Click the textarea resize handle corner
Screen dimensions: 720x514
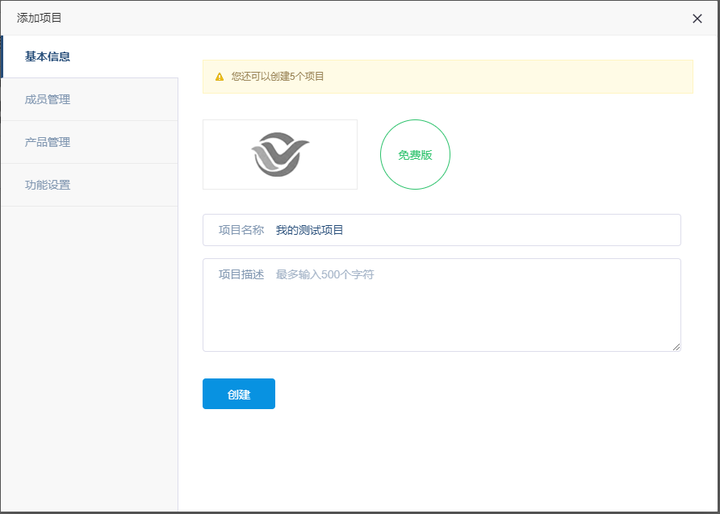pos(676,347)
